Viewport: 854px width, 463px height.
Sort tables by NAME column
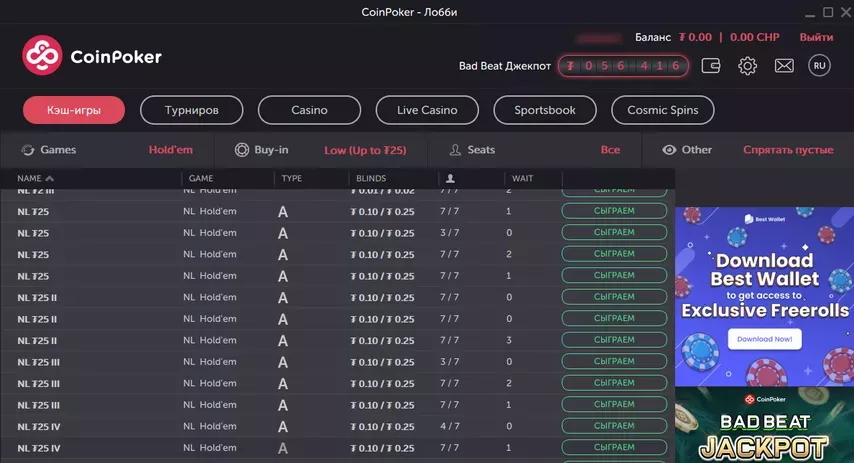coord(35,178)
